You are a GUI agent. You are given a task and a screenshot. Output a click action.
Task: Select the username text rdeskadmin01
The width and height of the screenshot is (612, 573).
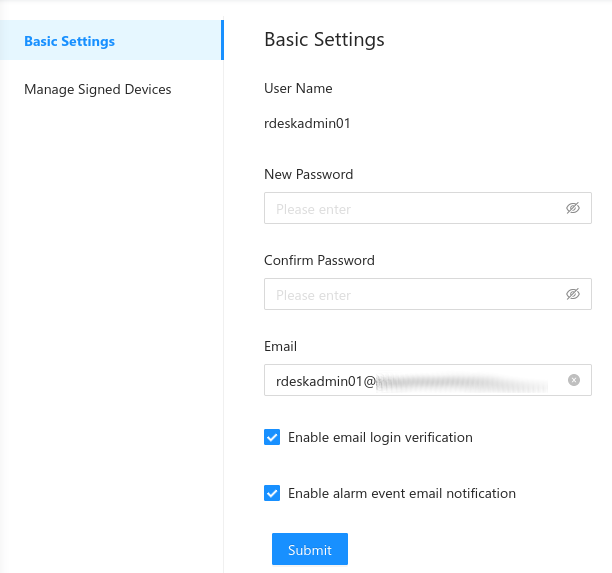[307, 124]
